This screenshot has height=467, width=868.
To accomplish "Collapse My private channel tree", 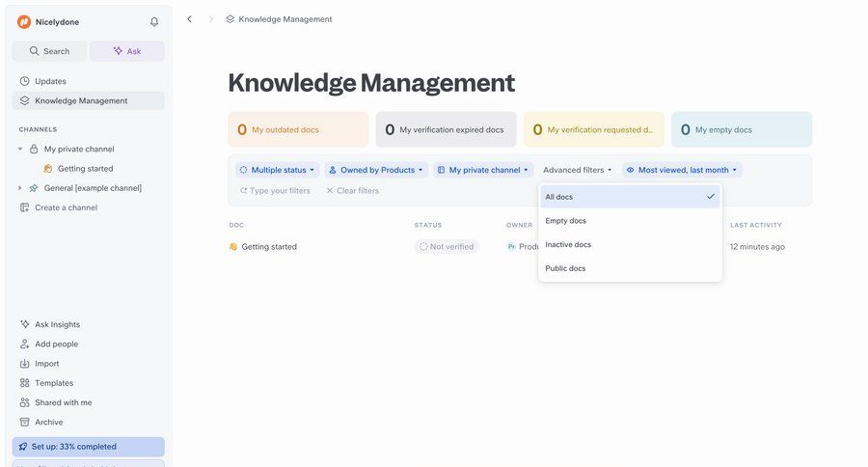I will (x=20, y=149).
